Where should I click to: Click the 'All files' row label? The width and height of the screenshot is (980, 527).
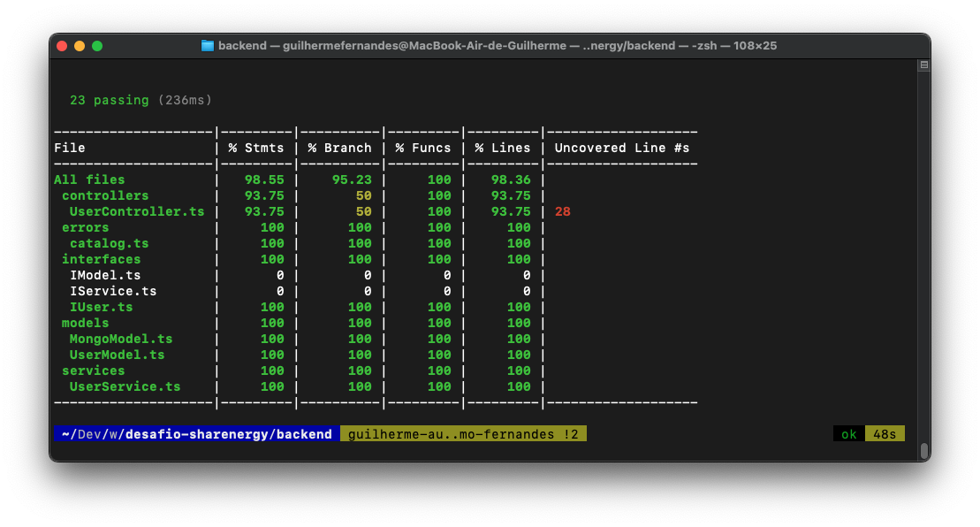point(89,180)
